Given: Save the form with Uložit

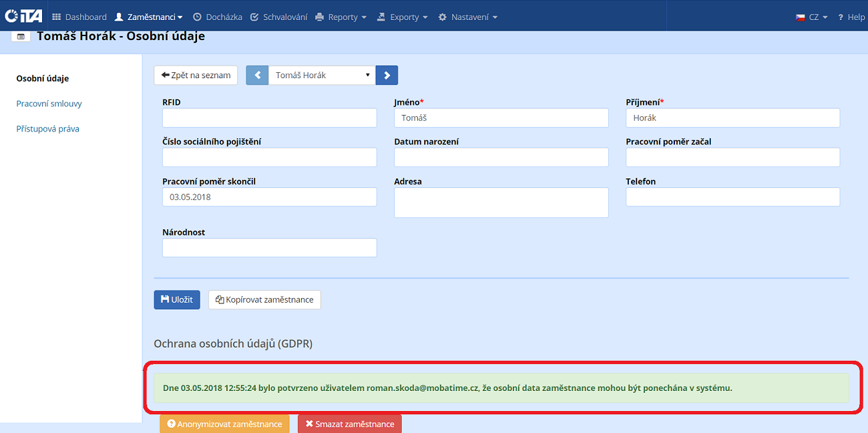Looking at the screenshot, I should [177, 300].
